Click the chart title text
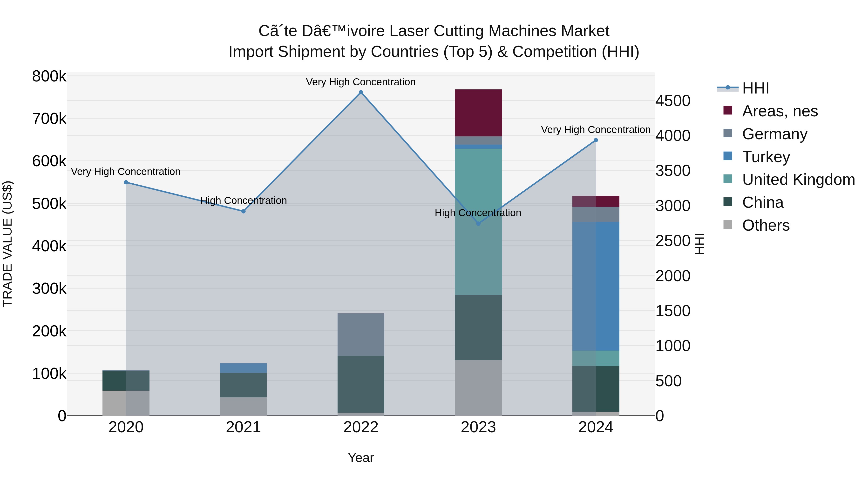 (x=434, y=41)
